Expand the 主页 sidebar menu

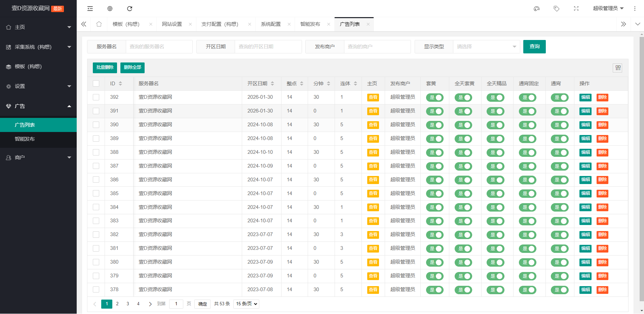tap(38, 27)
